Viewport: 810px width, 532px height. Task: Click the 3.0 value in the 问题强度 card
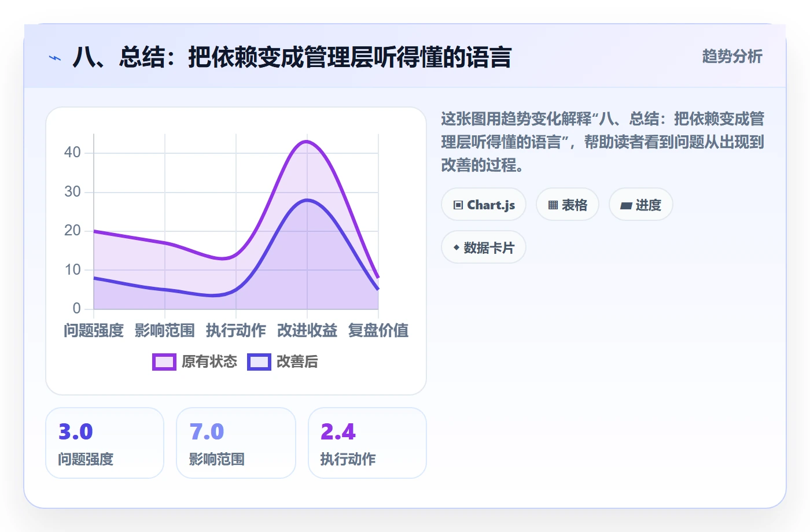click(x=76, y=432)
